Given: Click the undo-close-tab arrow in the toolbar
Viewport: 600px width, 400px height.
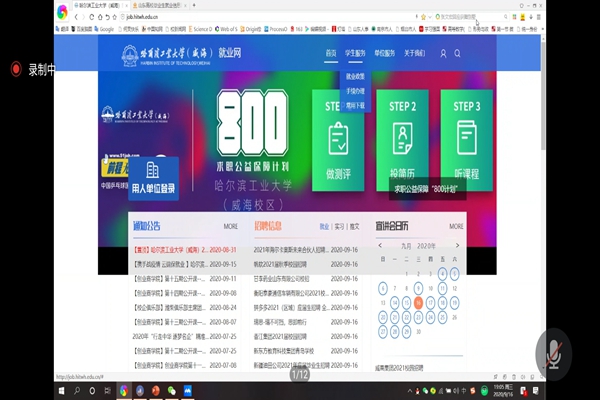Looking at the screenshot, I should click(108, 17).
